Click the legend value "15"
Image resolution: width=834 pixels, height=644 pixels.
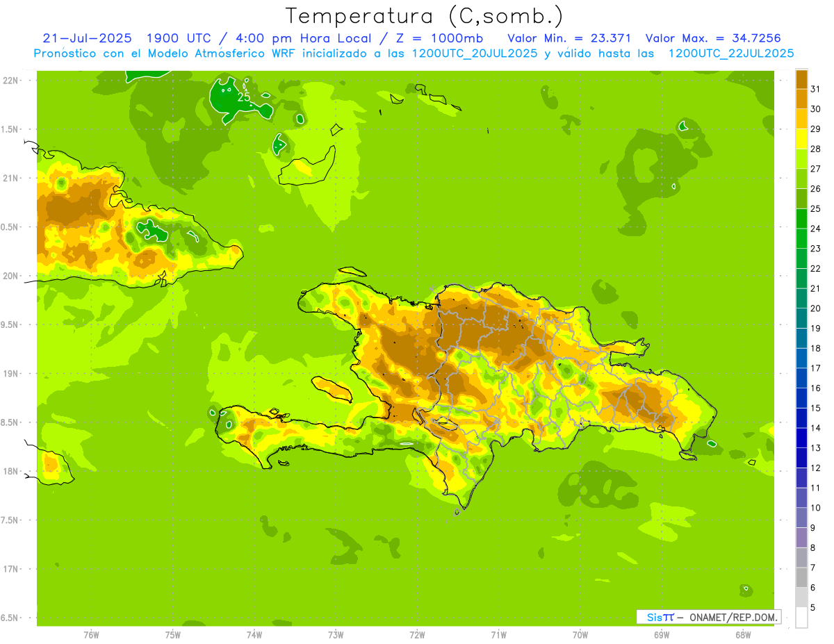point(816,408)
